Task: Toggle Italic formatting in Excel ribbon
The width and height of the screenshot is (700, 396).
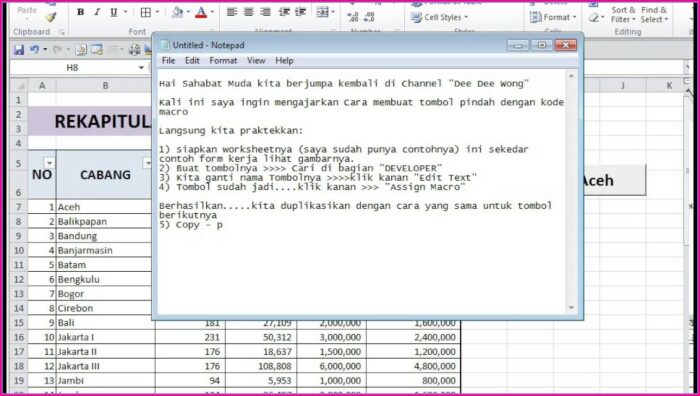Action: coord(97,13)
